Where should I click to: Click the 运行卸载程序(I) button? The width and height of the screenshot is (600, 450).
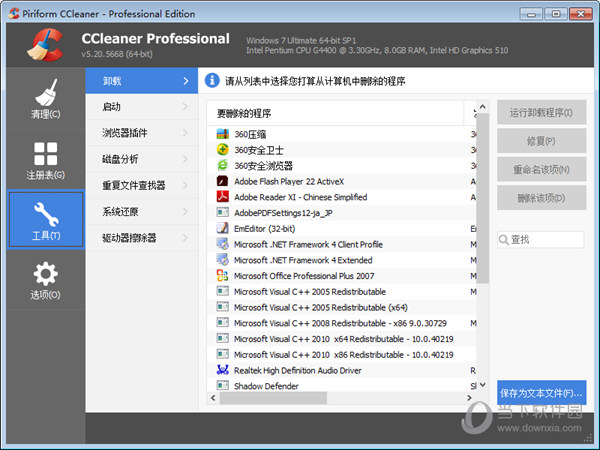pyautogui.click(x=541, y=112)
